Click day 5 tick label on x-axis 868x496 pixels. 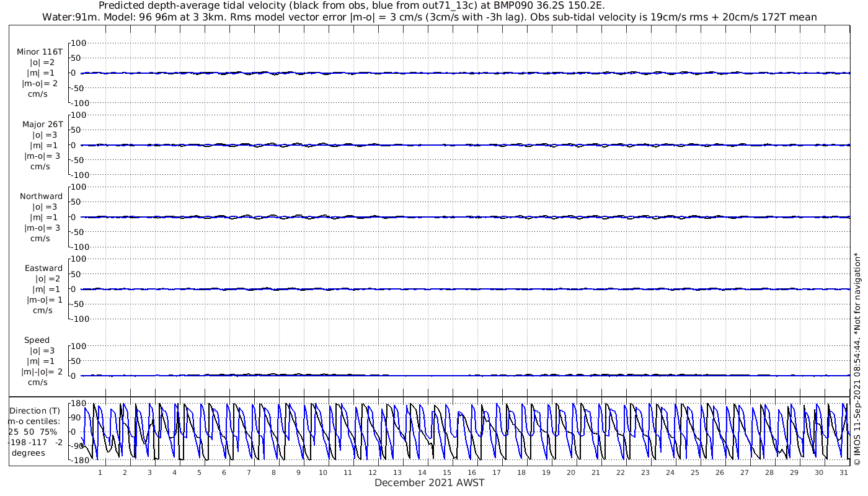coord(199,472)
